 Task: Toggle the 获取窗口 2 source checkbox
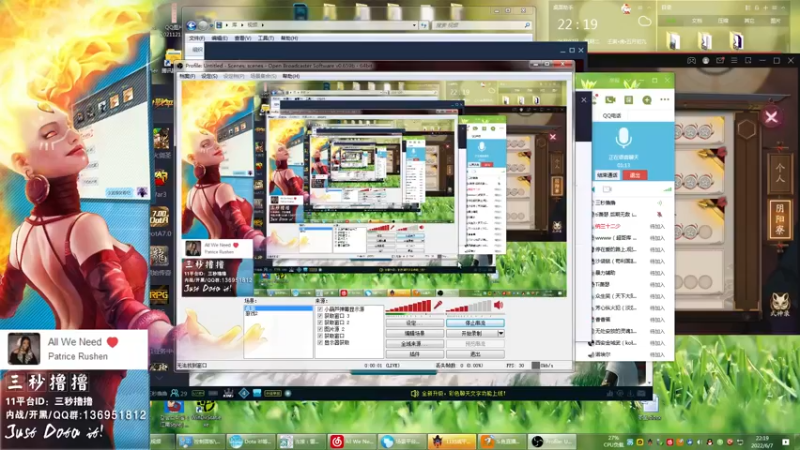(x=320, y=322)
